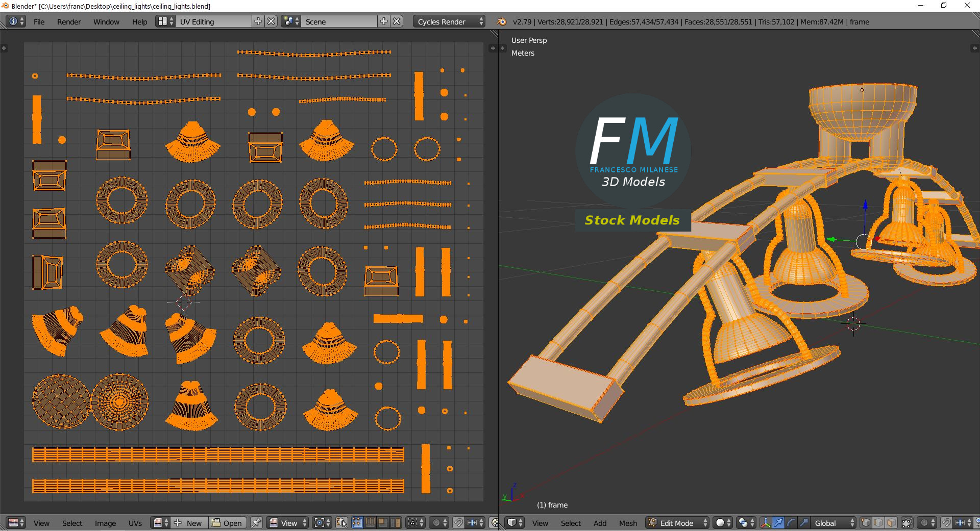Open the Window menu
Screen dimensions: 980x531
106,22
